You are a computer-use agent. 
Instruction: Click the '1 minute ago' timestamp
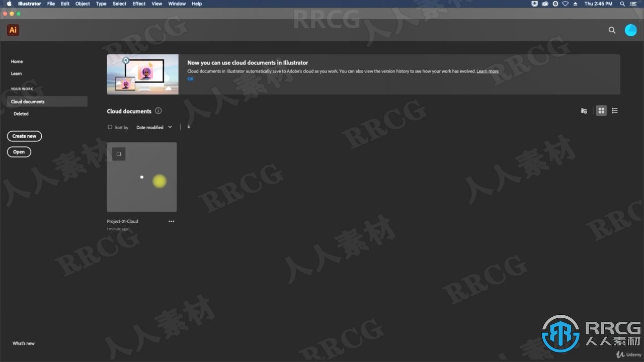point(117,229)
